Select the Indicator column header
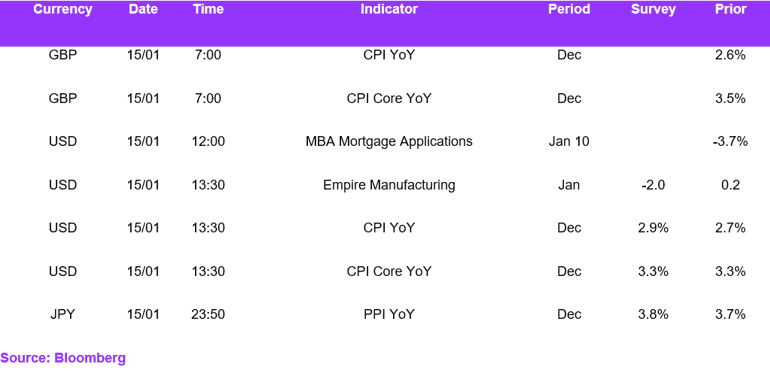This screenshot has width=770, height=373. pos(389,9)
